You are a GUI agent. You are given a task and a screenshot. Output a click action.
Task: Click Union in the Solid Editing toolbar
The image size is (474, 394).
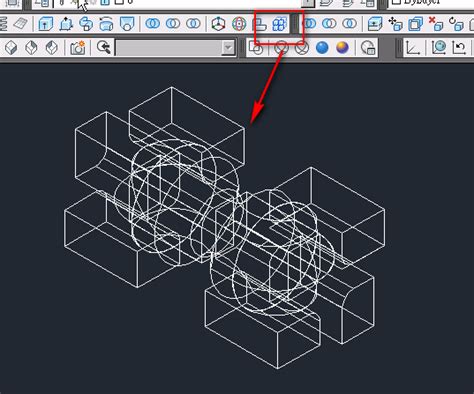point(310,24)
